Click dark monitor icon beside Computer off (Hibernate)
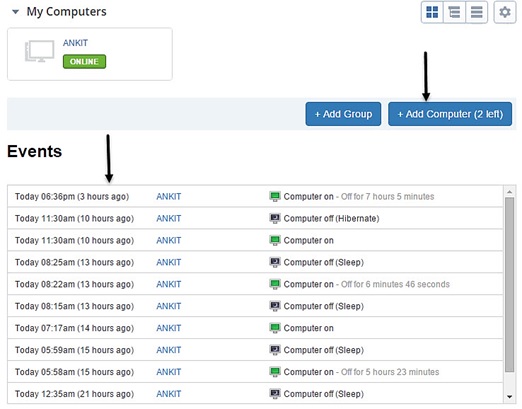Viewport: 522px width, 409px height. tap(275, 218)
